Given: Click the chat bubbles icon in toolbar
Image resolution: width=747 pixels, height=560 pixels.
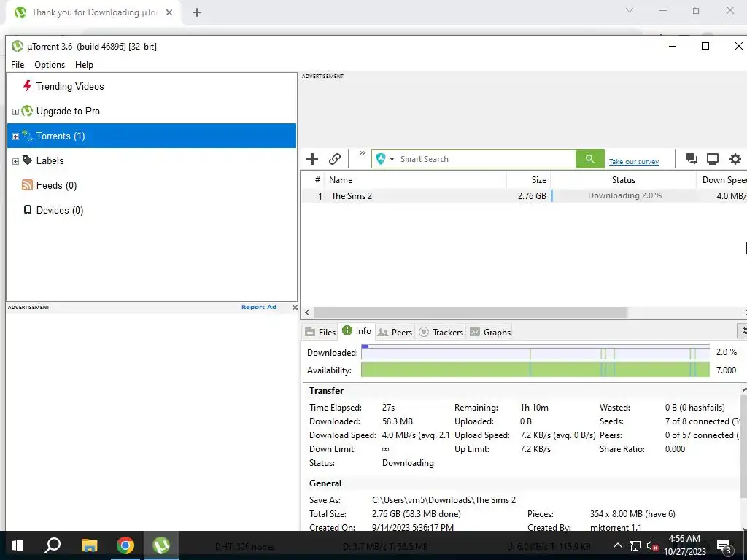Looking at the screenshot, I should click(x=692, y=158).
